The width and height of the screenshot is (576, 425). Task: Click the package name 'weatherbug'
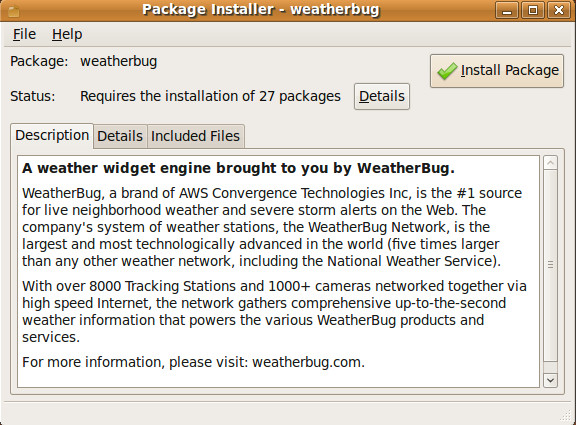pos(119,61)
